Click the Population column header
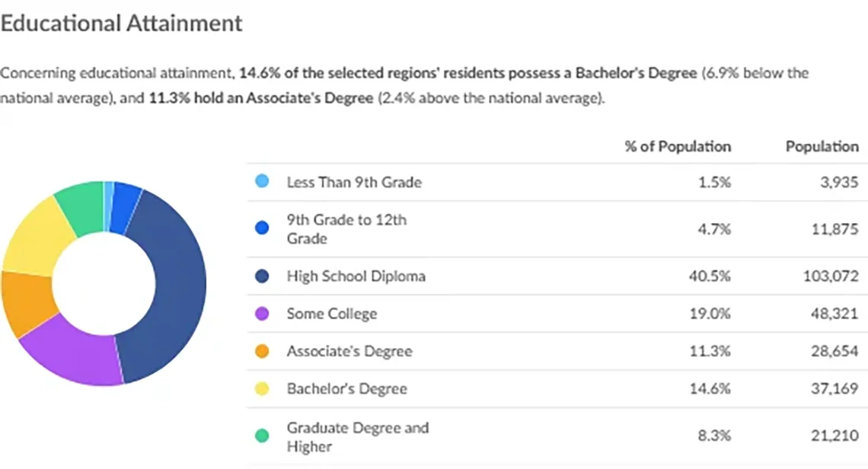868x469 pixels. [822, 146]
